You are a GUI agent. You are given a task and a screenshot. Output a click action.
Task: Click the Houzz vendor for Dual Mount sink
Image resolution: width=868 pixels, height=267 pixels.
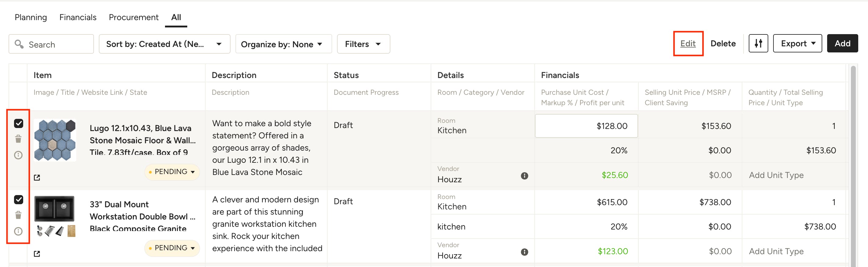click(449, 255)
